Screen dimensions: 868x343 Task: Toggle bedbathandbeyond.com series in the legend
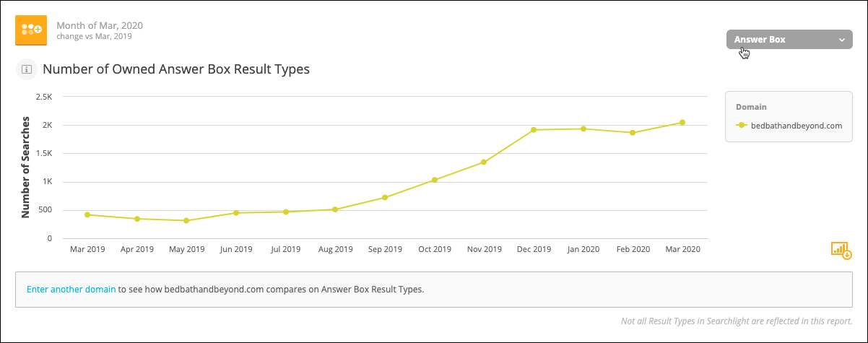tap(789, 125)
